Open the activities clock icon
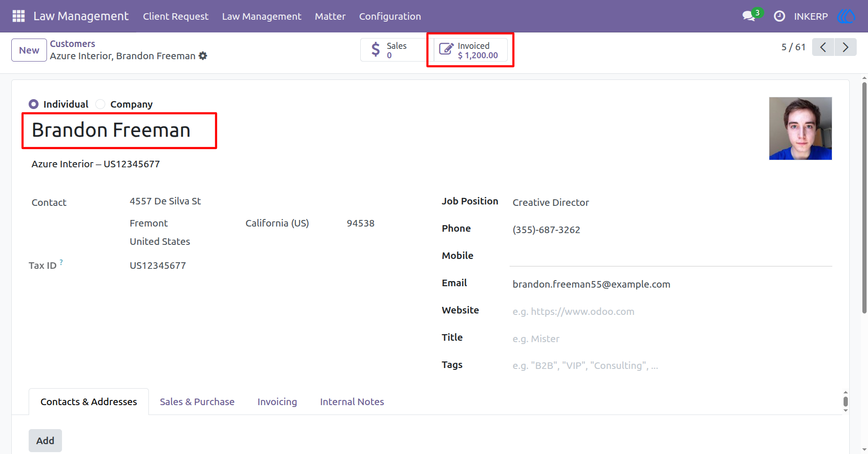The width and height of the screenshot is (868, 454). coord(779,16)
